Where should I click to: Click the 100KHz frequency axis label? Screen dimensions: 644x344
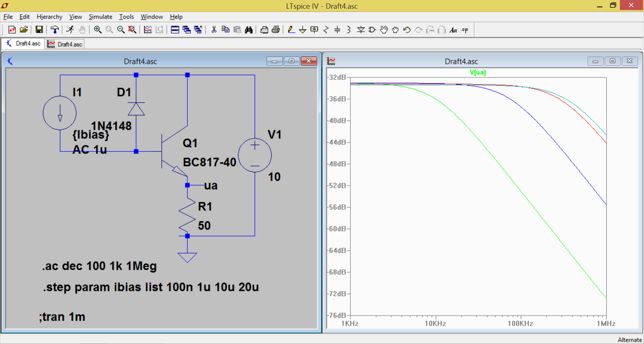[520, 324]
